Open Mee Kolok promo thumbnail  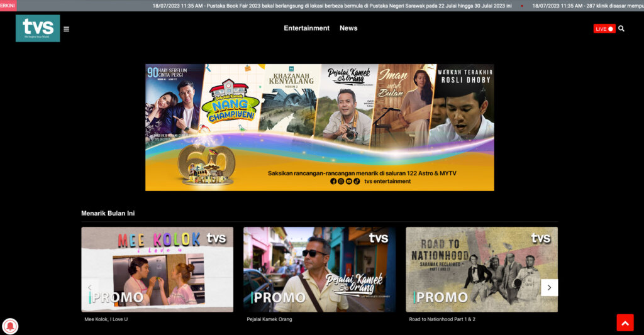click(x=157, y=269)
